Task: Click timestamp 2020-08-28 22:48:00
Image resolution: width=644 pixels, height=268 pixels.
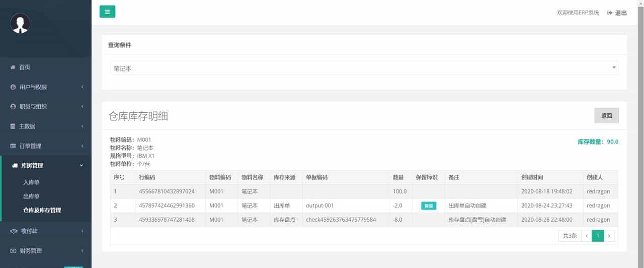Action: [546, 220]
